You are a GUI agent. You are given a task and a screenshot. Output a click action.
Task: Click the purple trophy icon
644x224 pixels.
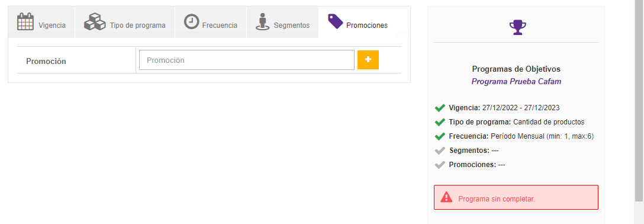coord(516,27)
